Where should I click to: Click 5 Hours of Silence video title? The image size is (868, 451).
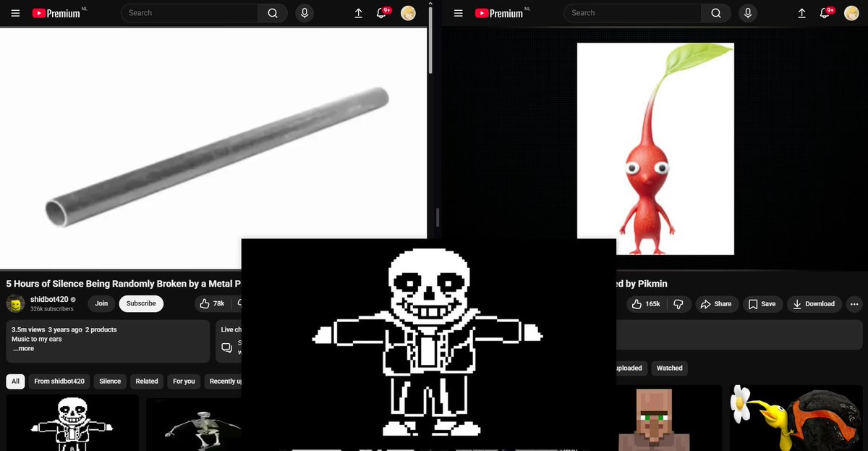point(123,284)
